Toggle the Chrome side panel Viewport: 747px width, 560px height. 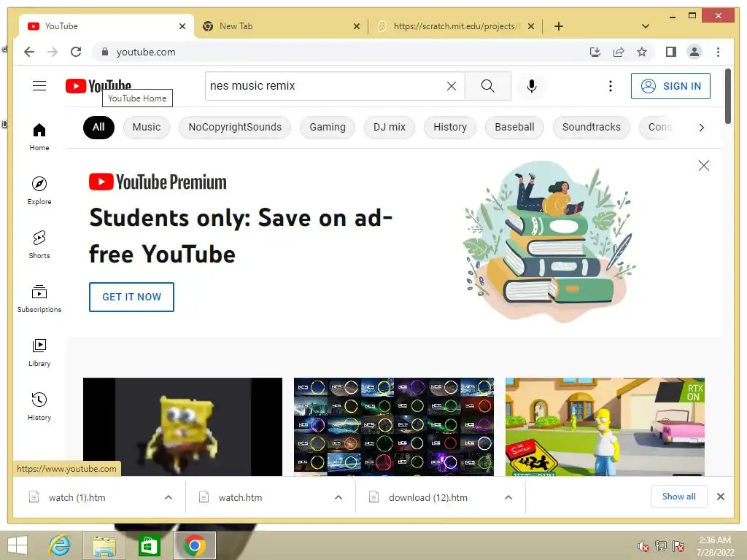[671, 52]
